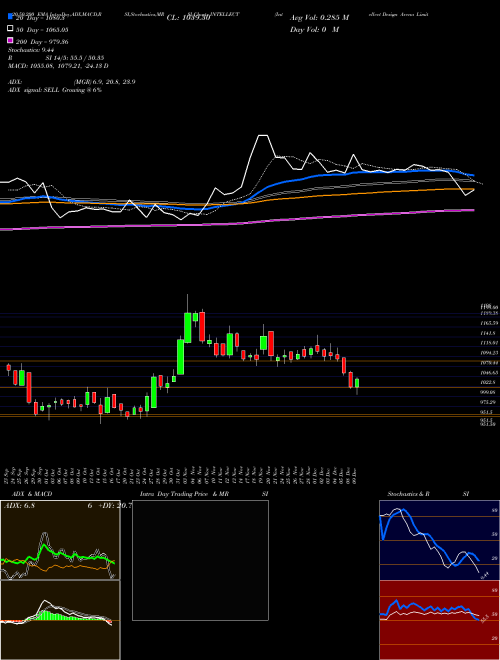Click the last green candlestick on the right

click(x=357, y=383)
